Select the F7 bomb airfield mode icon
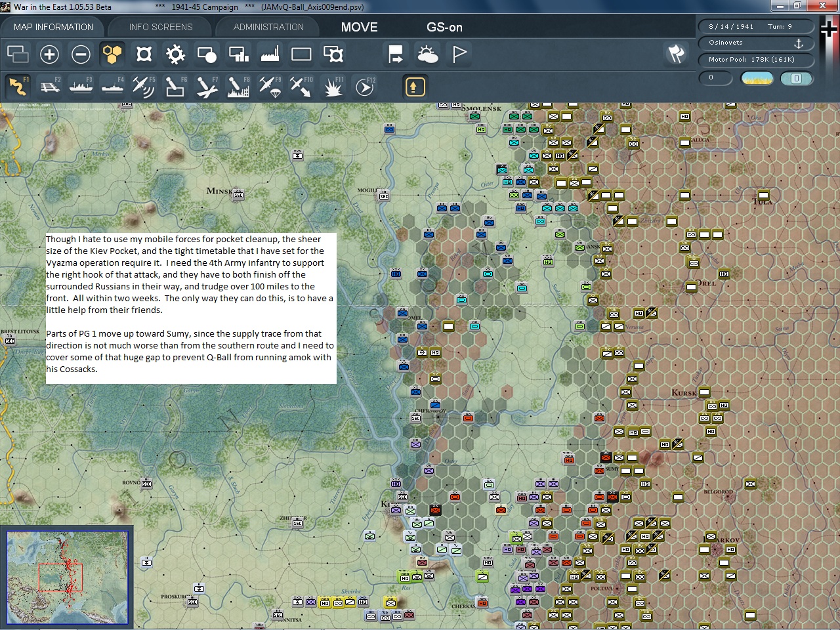 (x=207, y=87)
